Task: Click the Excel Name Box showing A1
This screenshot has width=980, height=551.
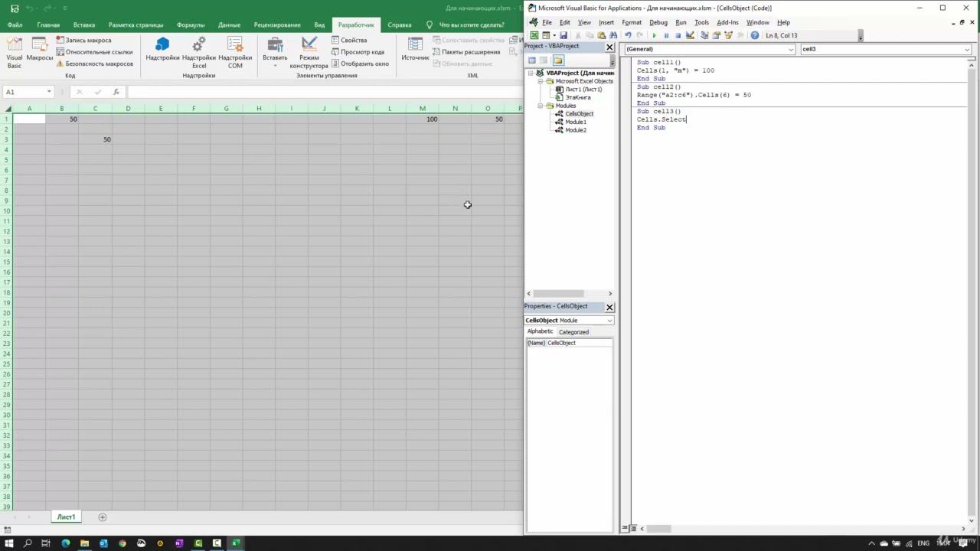Action: (x=25, y=92)
